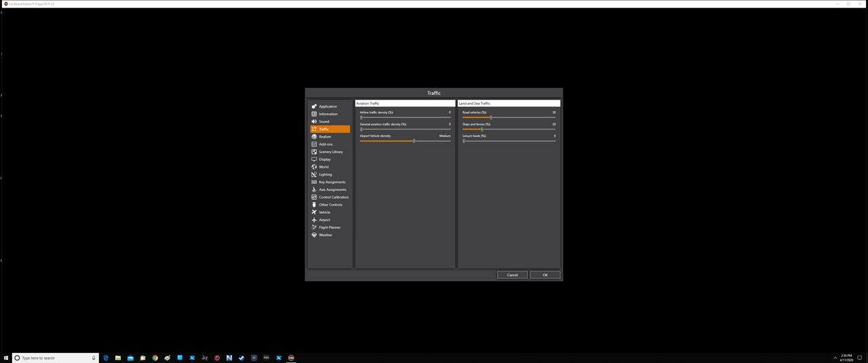Open the Other Controls icon
868x363 pixels.
(314, 205)
